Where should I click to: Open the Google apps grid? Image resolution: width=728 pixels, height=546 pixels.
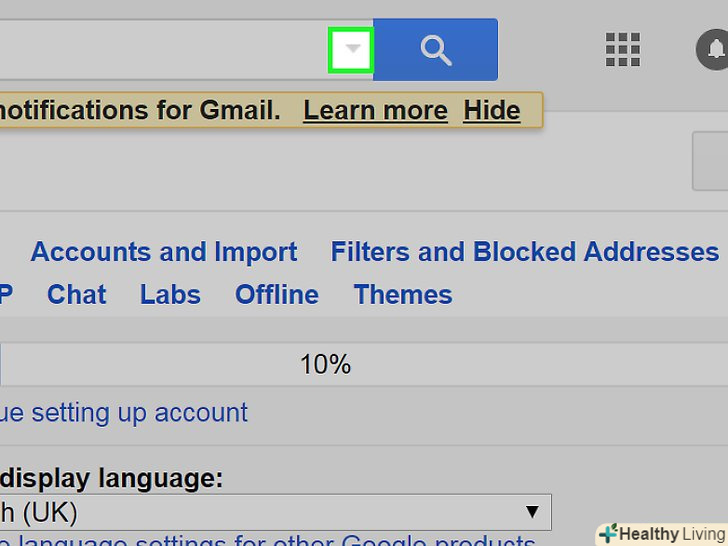(623, 49)
